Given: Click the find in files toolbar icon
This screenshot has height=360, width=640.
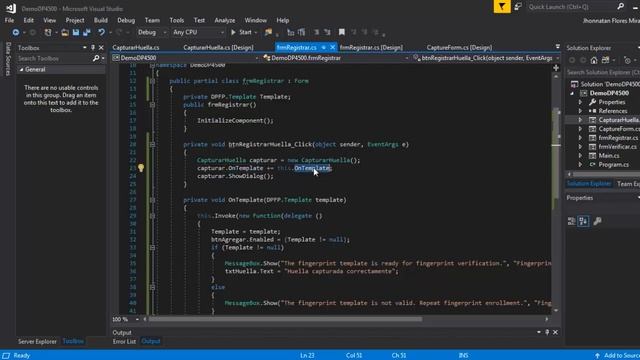Looking at the screenshot, I should coord(268,32).
